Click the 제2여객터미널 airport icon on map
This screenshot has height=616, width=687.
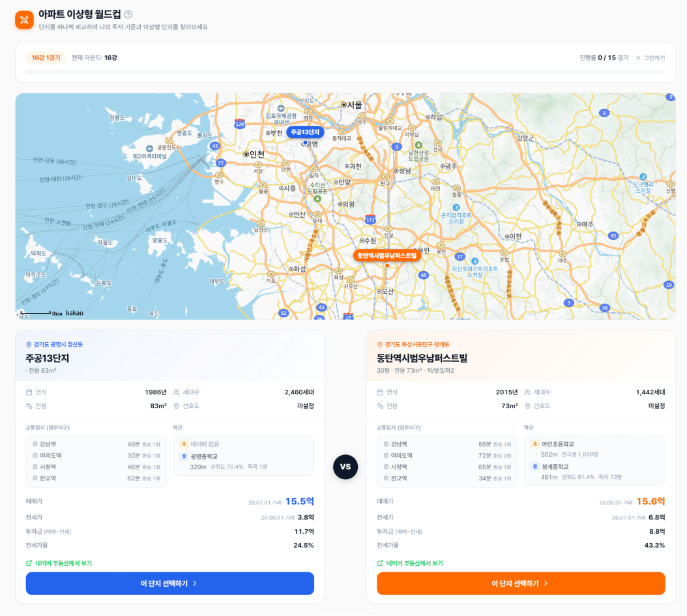point(149,149)
